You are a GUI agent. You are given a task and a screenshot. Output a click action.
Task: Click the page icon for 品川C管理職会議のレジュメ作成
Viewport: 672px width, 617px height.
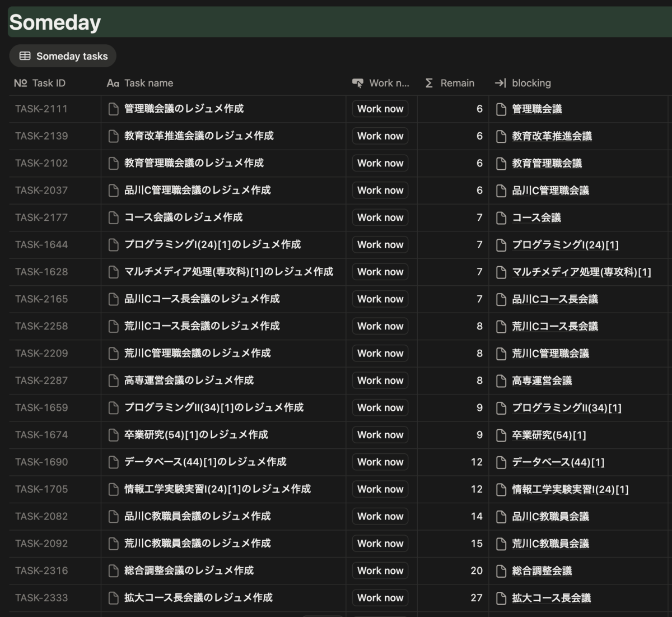coord(113,191)
